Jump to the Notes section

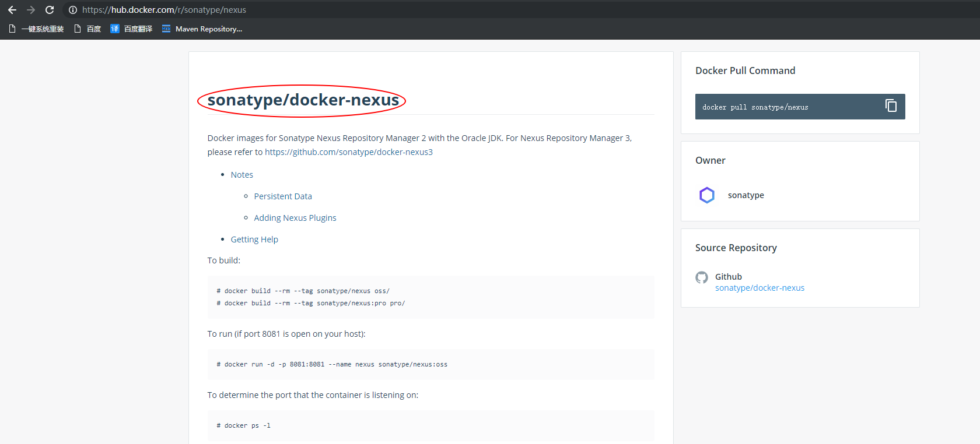[242, 175]
